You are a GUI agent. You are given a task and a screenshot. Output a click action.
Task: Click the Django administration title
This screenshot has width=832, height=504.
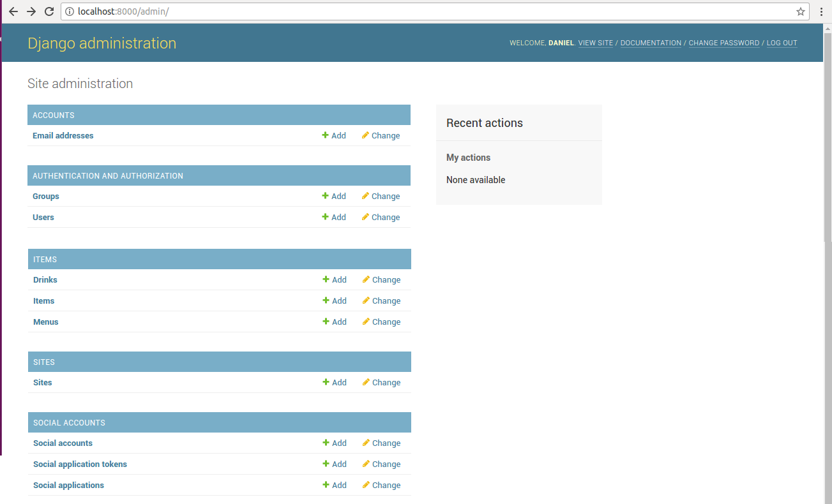[x=102, y=43]
